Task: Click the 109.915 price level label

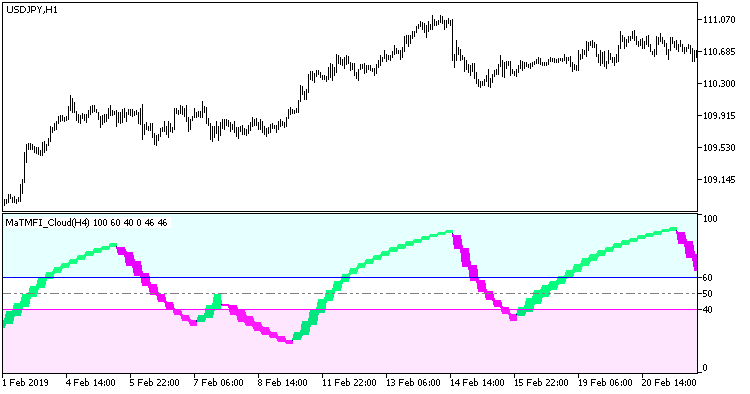Action: 718,116
